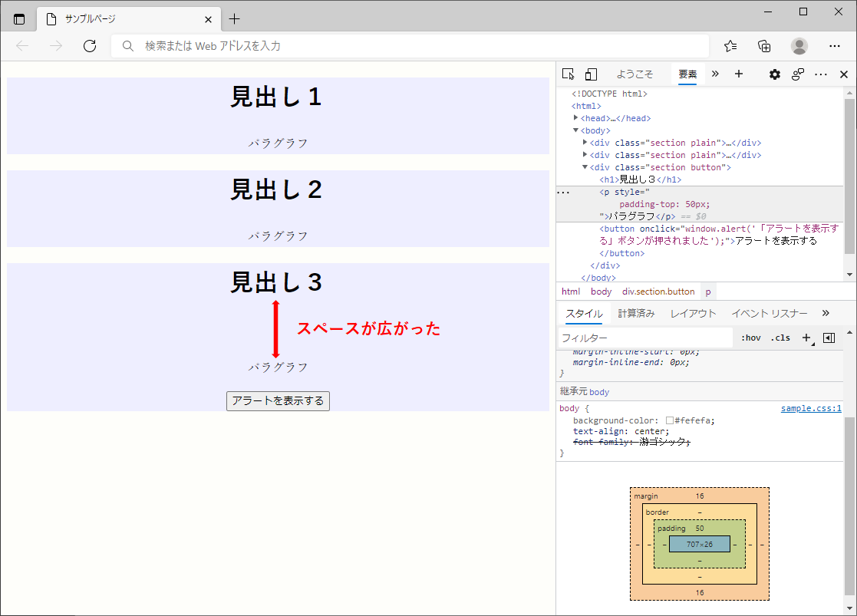Select the element picker tool

point(568,74)
